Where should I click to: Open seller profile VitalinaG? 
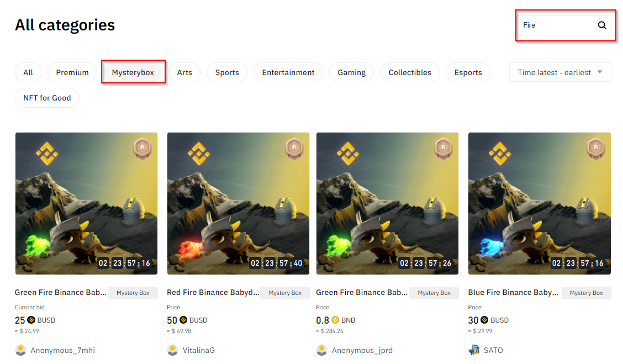point(199,351)
